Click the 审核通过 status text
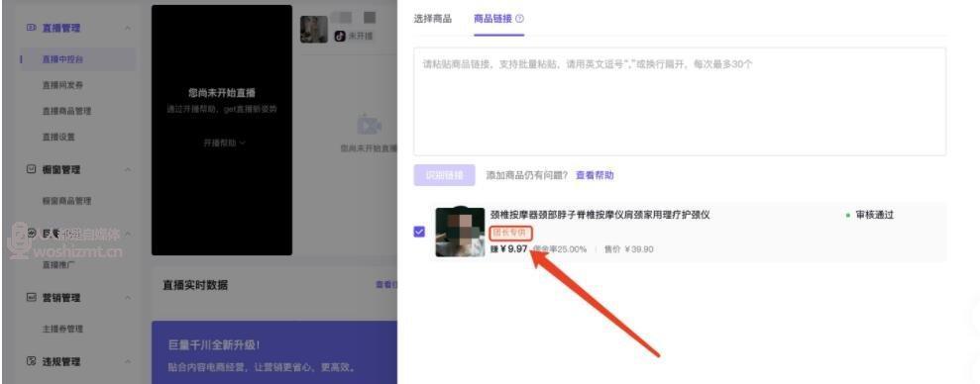Viewport: 980px width, 384px height. [x=874, y=215]
